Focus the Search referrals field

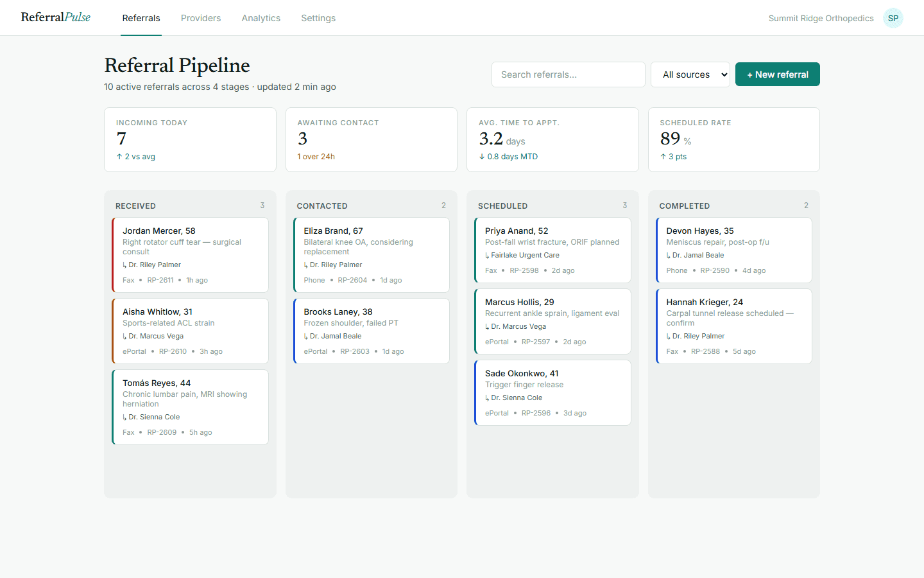[569, 74]
